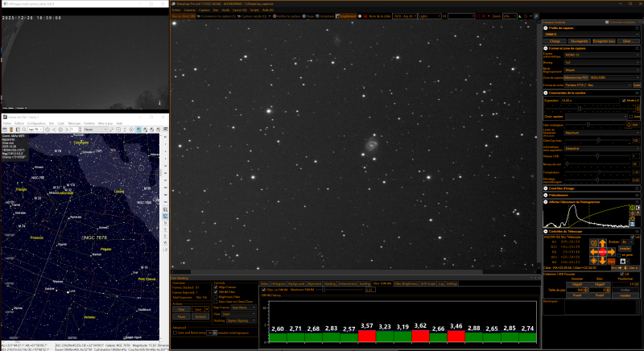644x351 pixels.
Task: Toggle the Colonnes multiples checkbox
Action: point(607,23)
